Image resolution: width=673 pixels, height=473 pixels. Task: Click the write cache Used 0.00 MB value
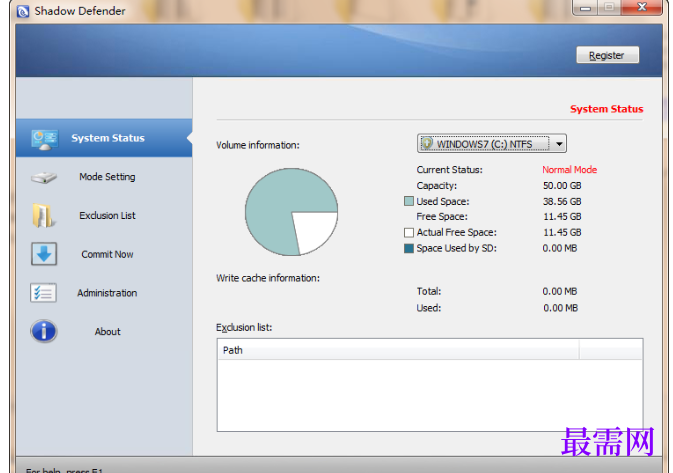[561, 308]
